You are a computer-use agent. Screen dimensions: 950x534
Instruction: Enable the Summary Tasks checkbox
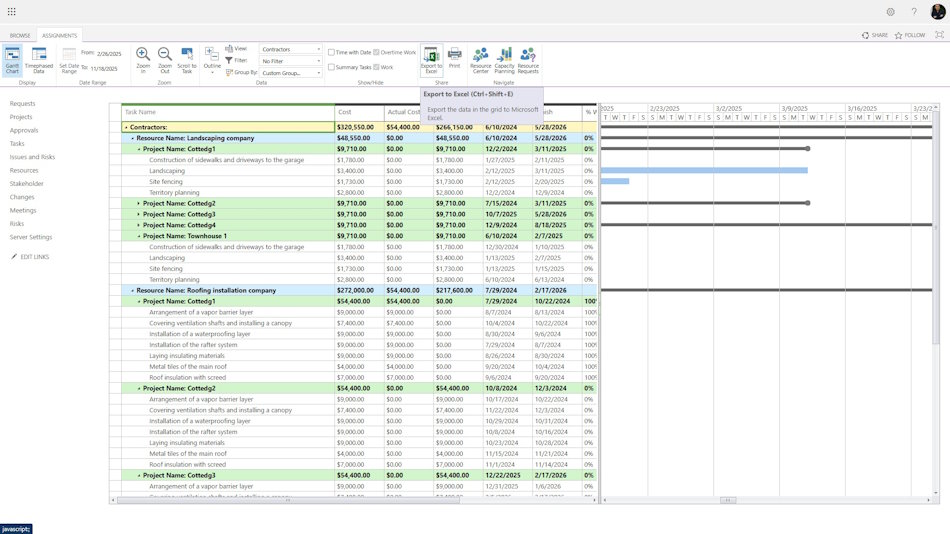tap(331, 67)
